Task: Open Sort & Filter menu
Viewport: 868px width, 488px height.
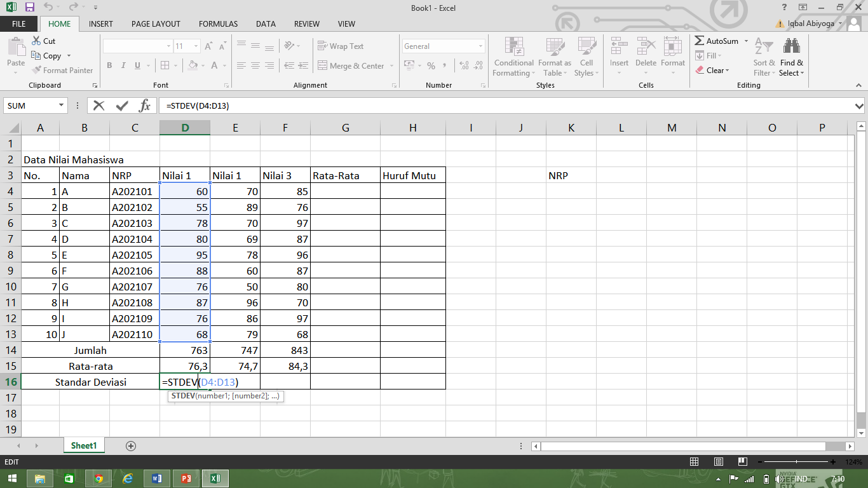Action: tap(764, 57)
